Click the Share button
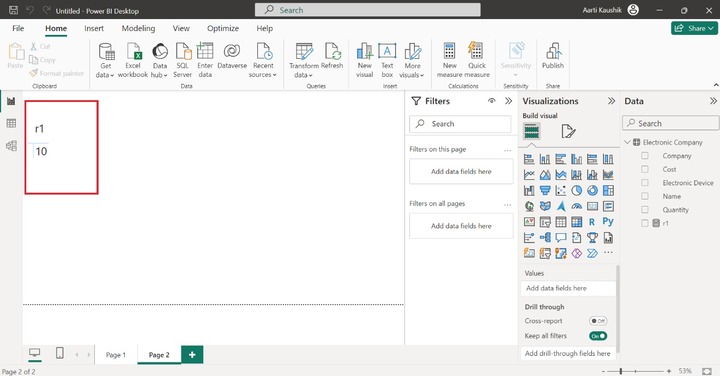 (694, 28)
